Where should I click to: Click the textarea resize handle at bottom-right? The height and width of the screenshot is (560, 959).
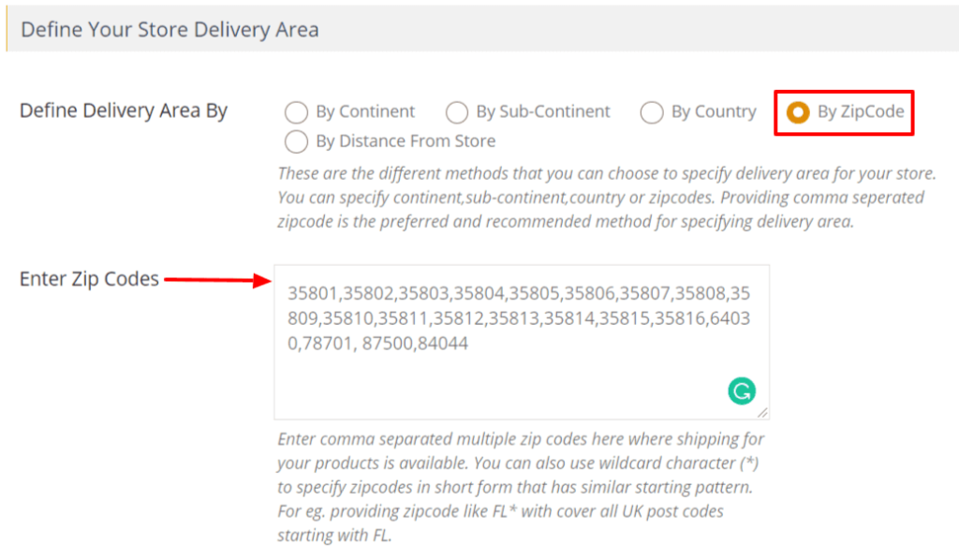pyautogui.click(x=764, y=413)
